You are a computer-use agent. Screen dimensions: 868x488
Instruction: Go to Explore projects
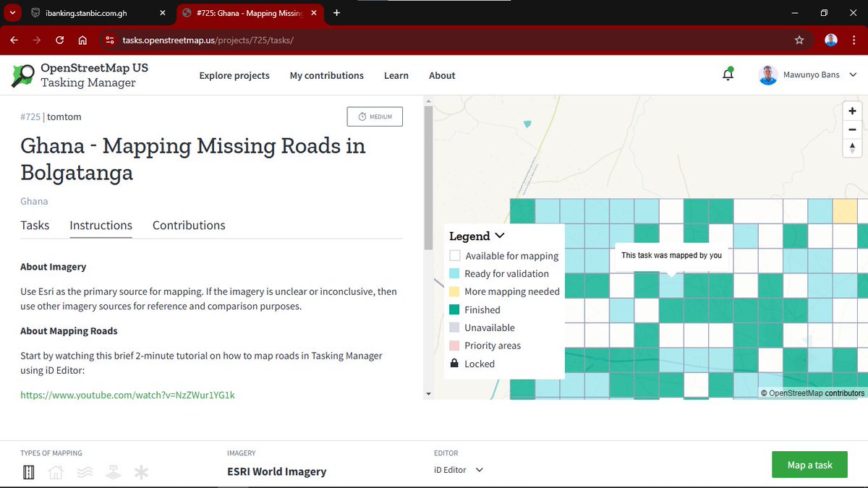234,75
